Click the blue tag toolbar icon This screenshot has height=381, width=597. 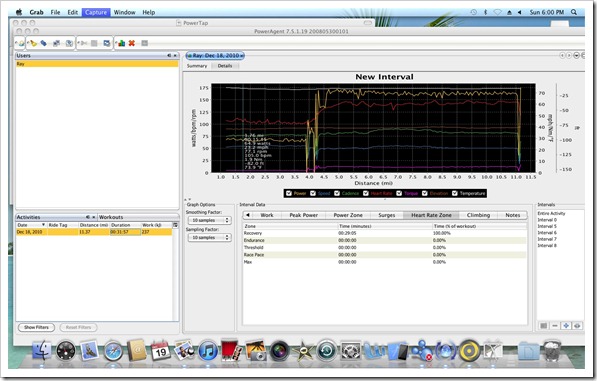point(44,43)
